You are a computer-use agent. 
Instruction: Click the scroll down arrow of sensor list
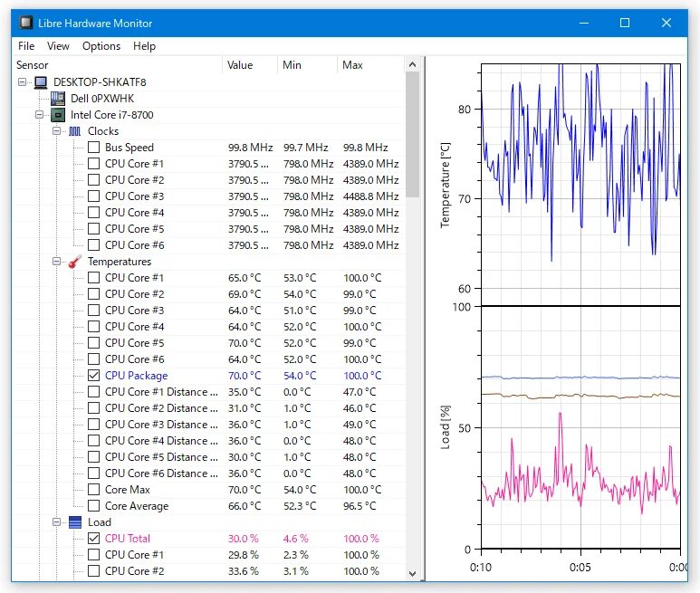tap(413, 573)
